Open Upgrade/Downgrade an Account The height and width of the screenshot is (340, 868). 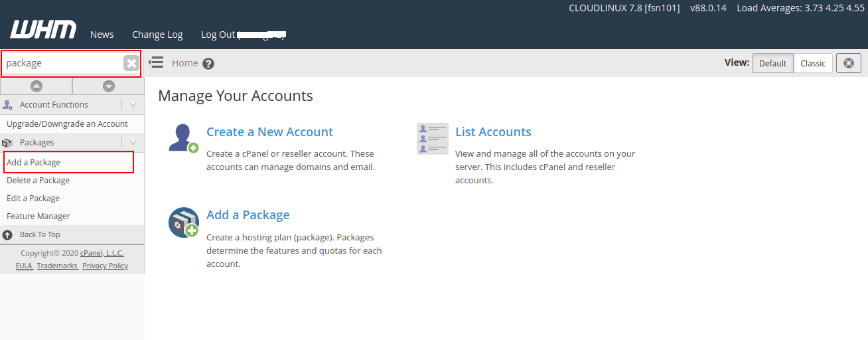pos(67,124)
